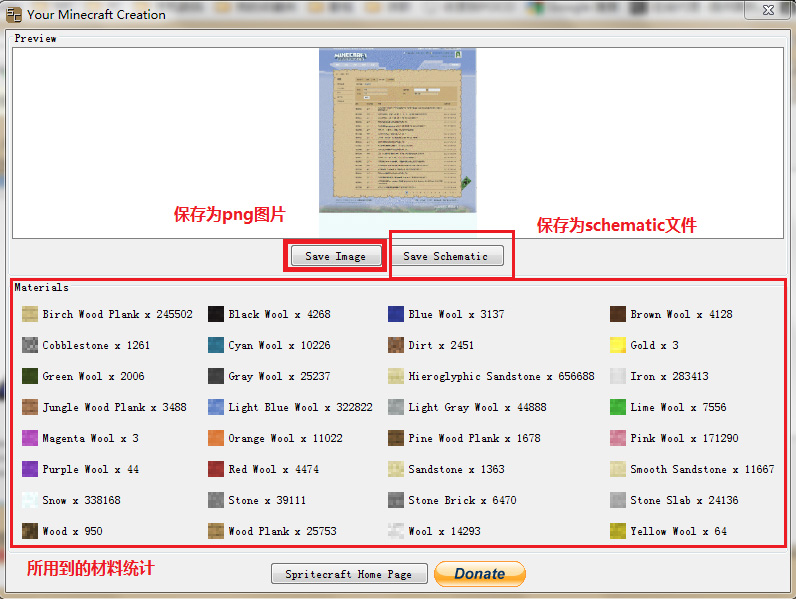The width and height of the screenshot is (796, 599).
Task: Select text 'Stone Slab x 24136'
Action: tap(684, 500)
